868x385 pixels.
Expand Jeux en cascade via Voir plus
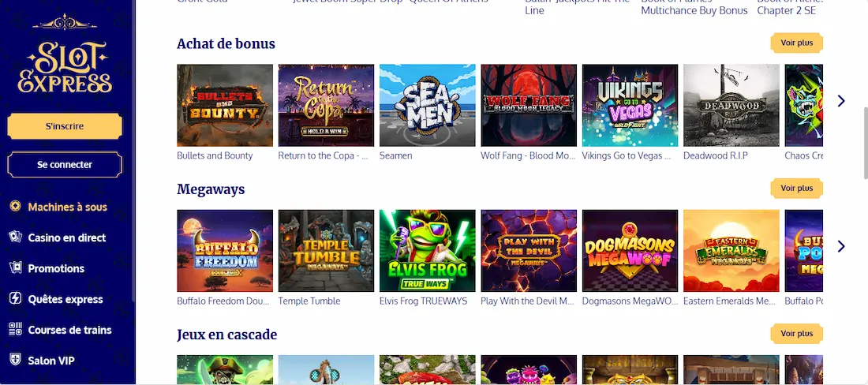(x=796, y=335)
